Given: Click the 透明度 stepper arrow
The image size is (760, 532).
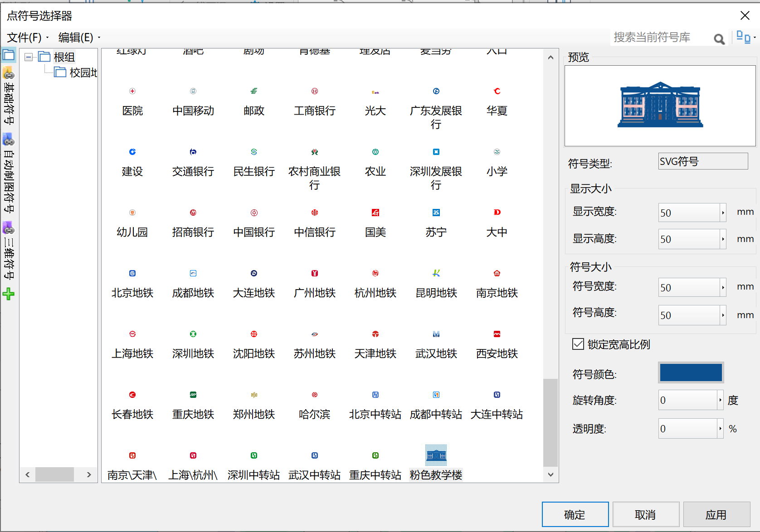Looking at the screenshot, I should point(720,428).
